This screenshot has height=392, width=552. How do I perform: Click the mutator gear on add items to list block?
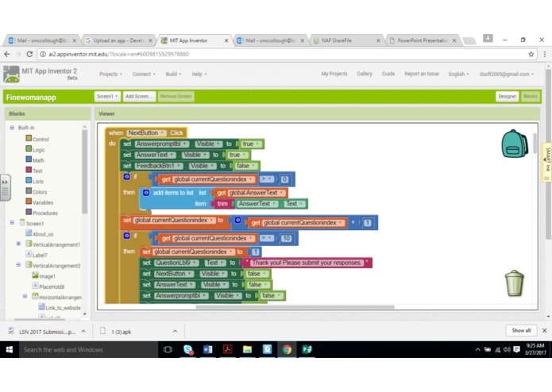coord(146,193)
